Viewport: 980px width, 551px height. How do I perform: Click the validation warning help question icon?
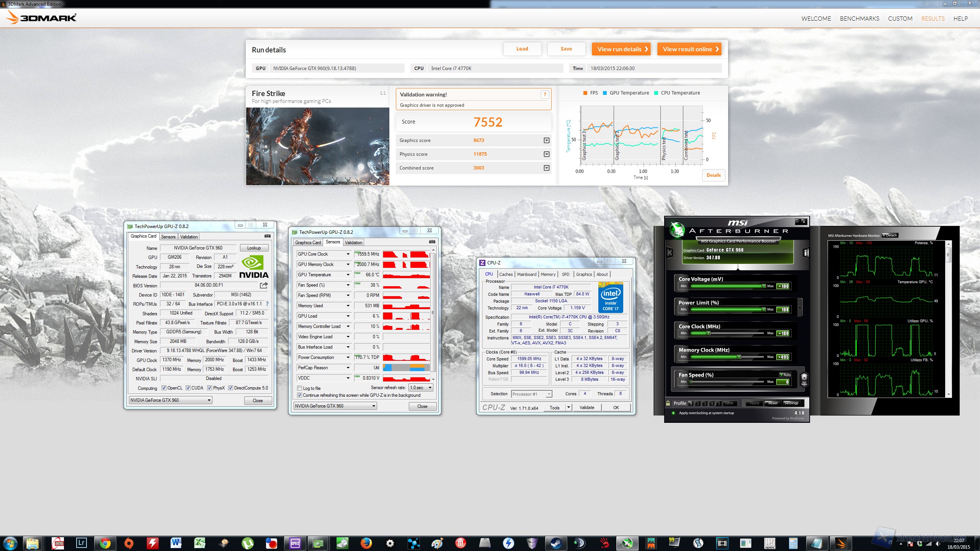pos(545,95)
